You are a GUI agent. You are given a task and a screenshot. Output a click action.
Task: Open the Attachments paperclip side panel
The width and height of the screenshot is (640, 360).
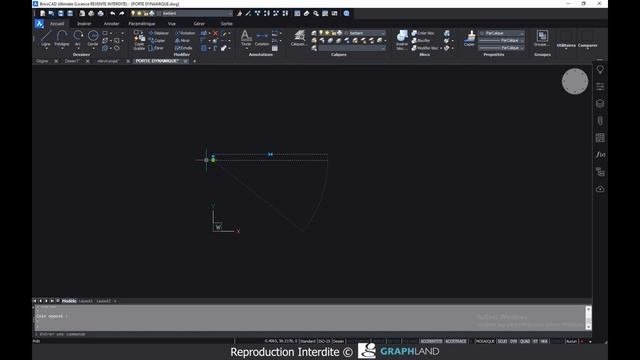(x=600, y=121)
